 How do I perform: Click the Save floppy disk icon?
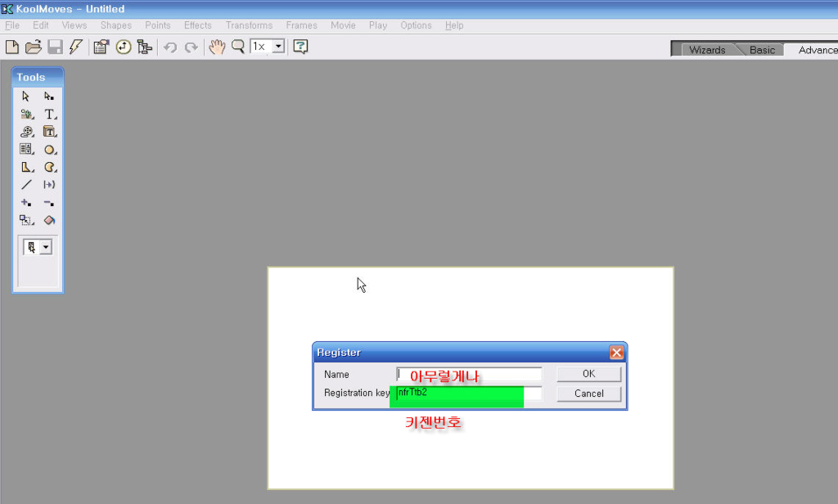click(55, 47)
